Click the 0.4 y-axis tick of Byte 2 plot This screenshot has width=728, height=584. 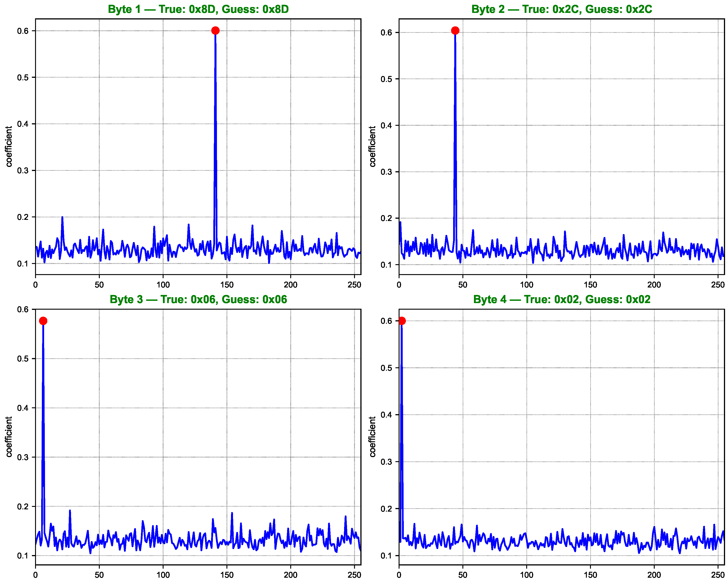[x=386, y=126]
